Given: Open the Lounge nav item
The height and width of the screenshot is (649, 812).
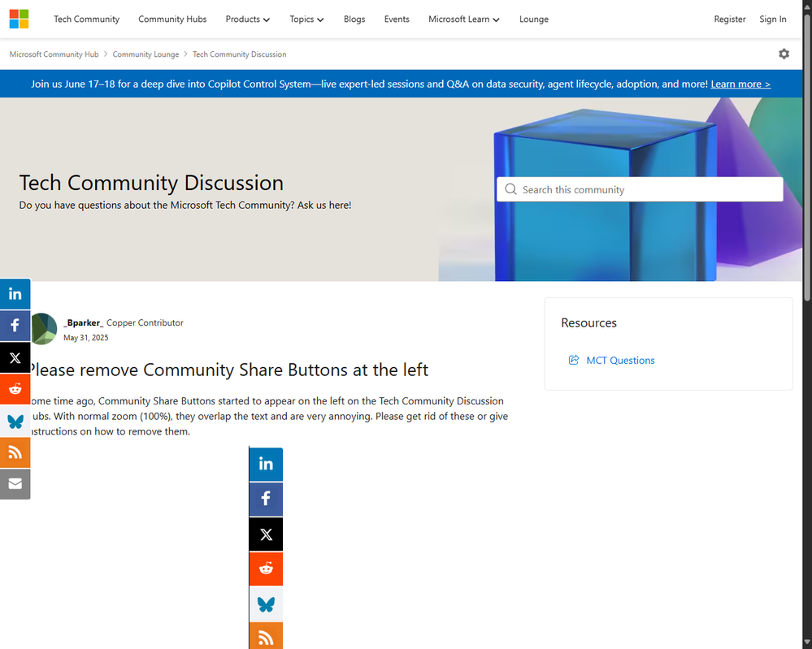Looking at the screenshot, I should [x=534, y=19].
